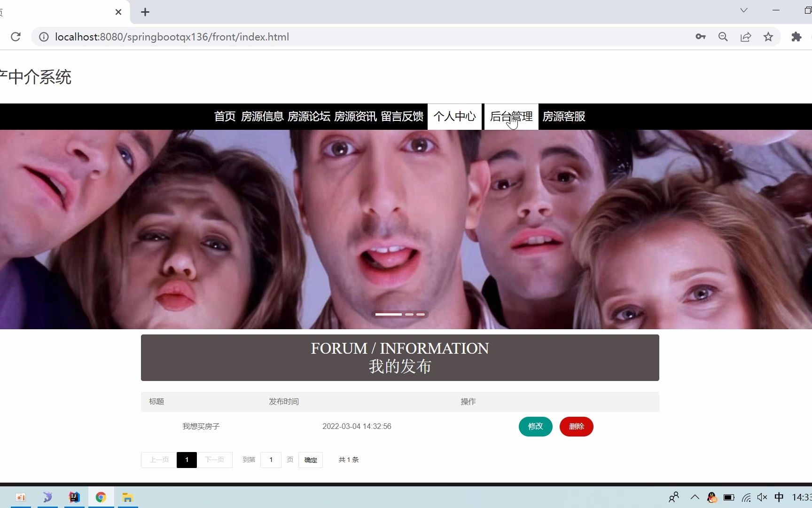Click the taskbar clock

click(x=802, y=497)
